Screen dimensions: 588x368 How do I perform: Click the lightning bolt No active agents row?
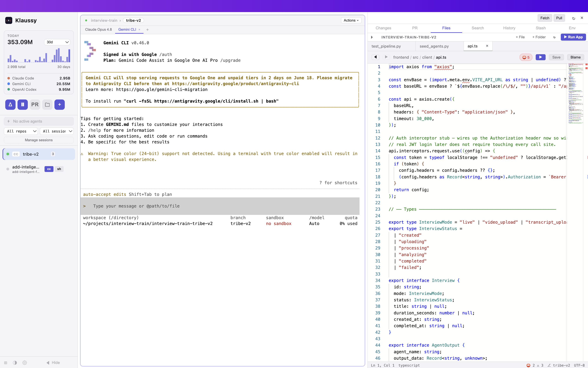(x=39, y=121)
